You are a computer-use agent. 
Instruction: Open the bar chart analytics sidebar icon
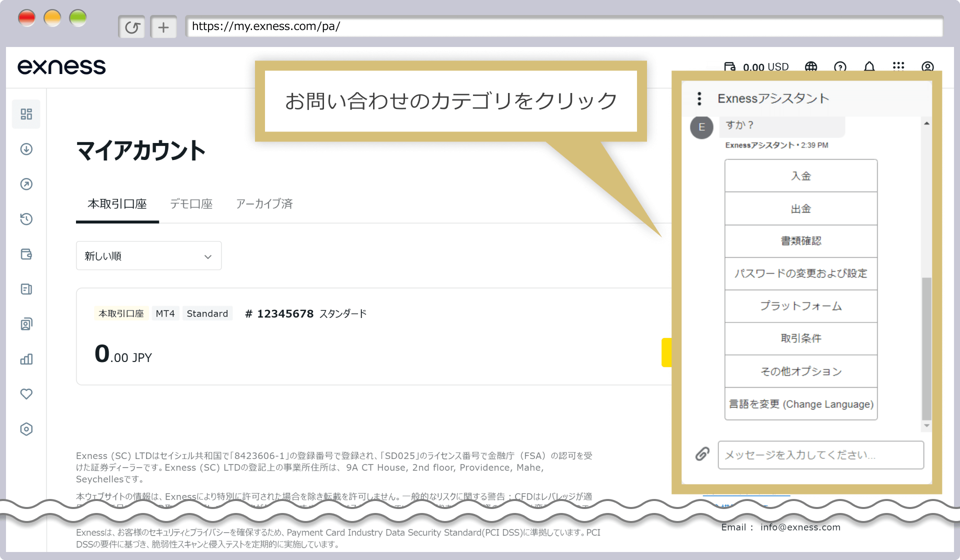tap(26, 359)
